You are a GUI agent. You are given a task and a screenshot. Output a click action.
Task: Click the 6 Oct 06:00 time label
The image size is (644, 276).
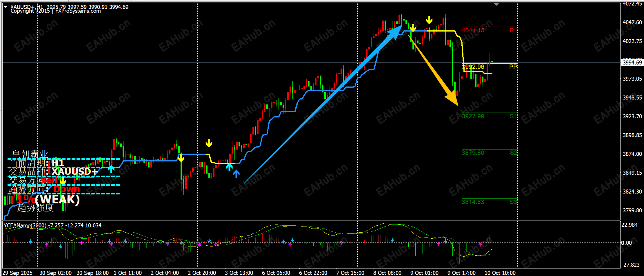[x=276, y=273]
